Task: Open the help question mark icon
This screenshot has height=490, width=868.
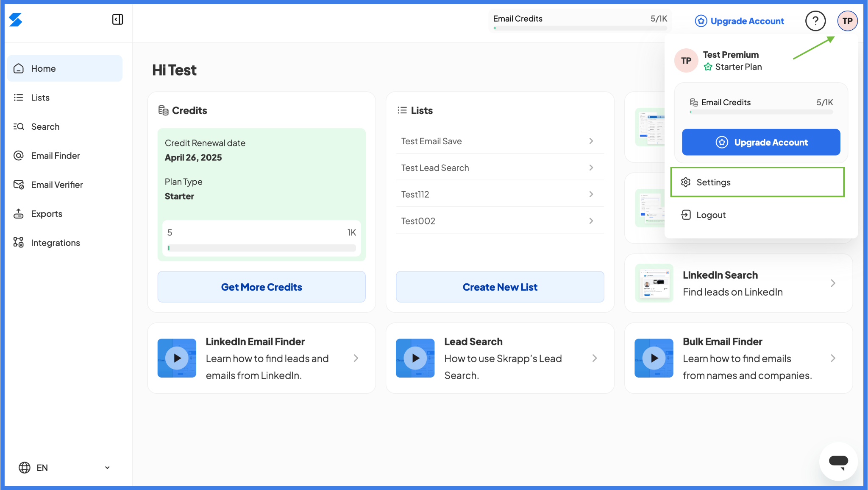Action: click(x=815, y=21)
